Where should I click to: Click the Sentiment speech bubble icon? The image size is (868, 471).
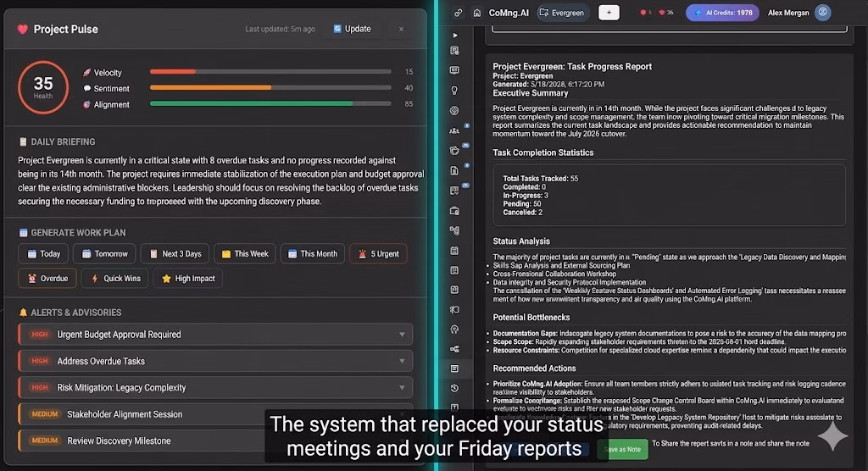pyautogui.click(x=87, y=89)
